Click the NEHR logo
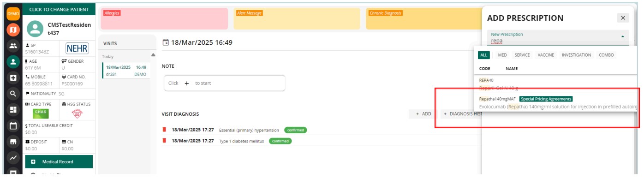Viewport: 644px width, 178px height. (77, 48)
